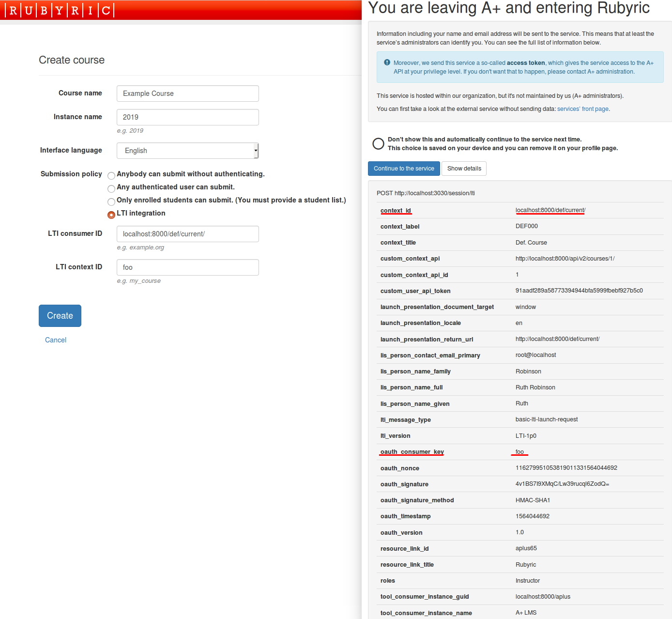The image size is (672, 619).
Task: Open the services' front page link
Action: (583, 109)
